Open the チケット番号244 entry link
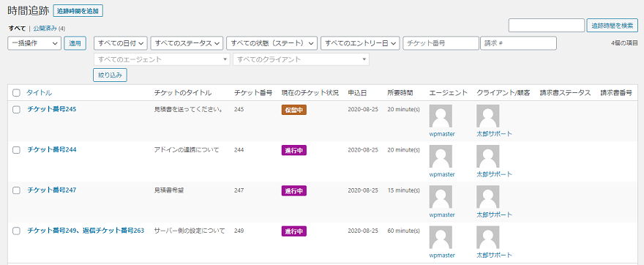Screen dimensions: 644x265 [x=52, y=149]
